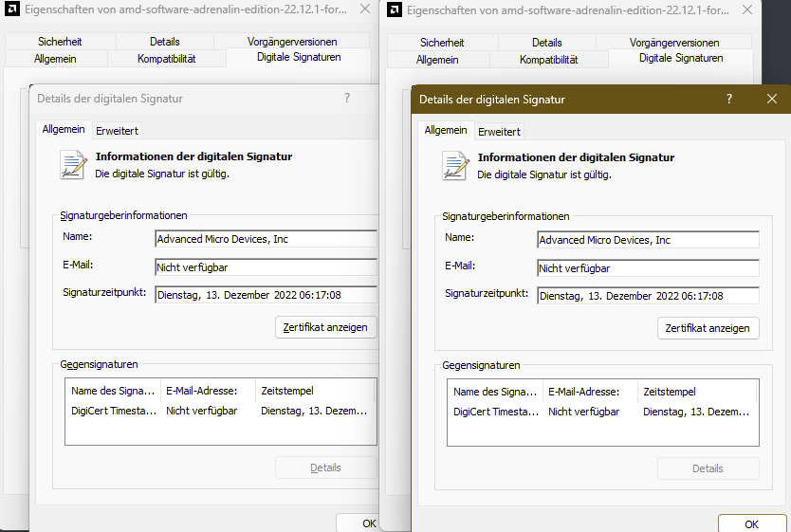
Task: Click 'Name des Signa...' column header in left list
Action: point(113,391)
